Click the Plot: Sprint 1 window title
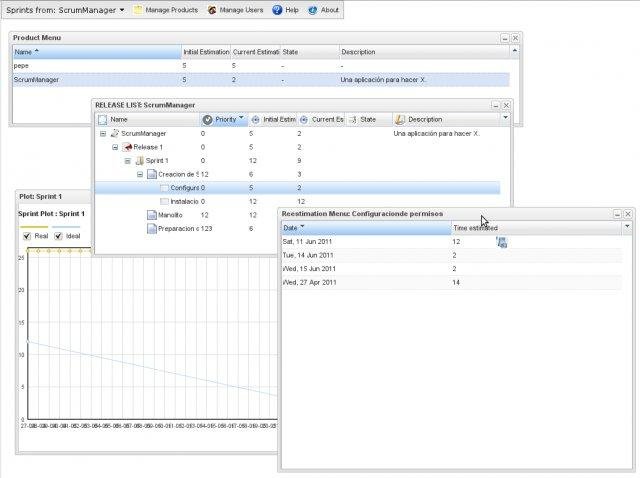This screenshot has height=478, width=640. click(x=40, y=196)
